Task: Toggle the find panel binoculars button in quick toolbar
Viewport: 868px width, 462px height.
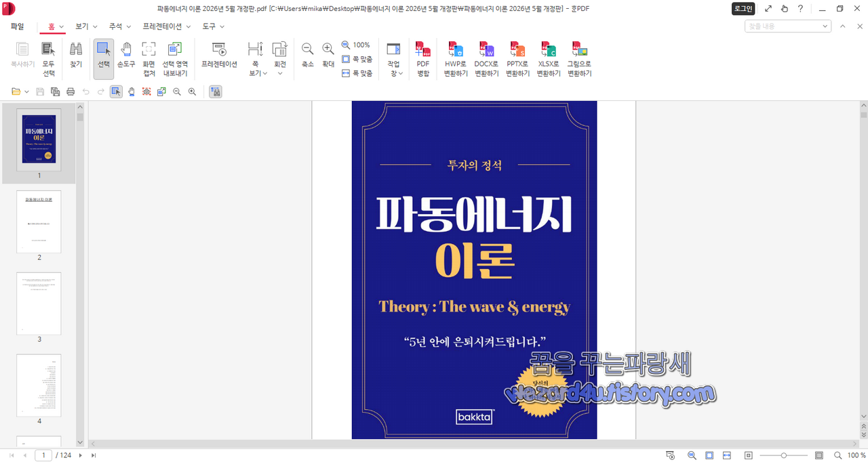Action: (x=216, y=91)
